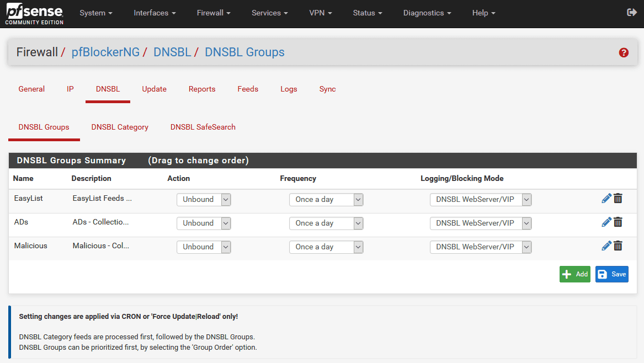
Task: Click the 'ADs - Collectio...' description
Action: pyautogui.click(x=100, y=222)
